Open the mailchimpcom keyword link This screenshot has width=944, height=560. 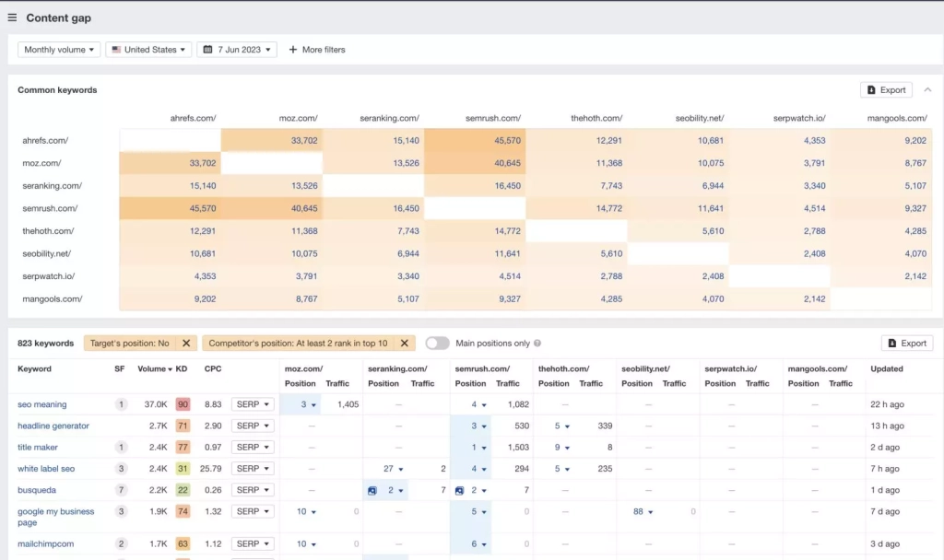(x=46, y=543)
